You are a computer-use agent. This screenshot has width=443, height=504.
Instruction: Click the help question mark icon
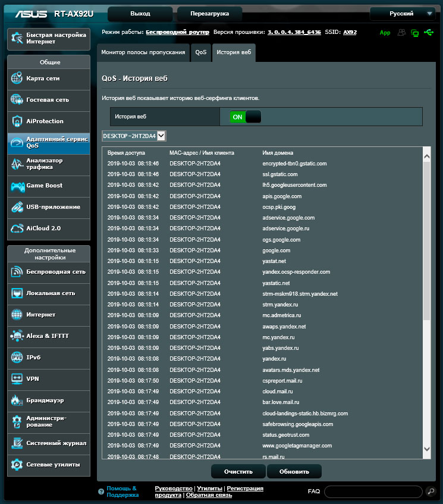[x=101, y=492]
